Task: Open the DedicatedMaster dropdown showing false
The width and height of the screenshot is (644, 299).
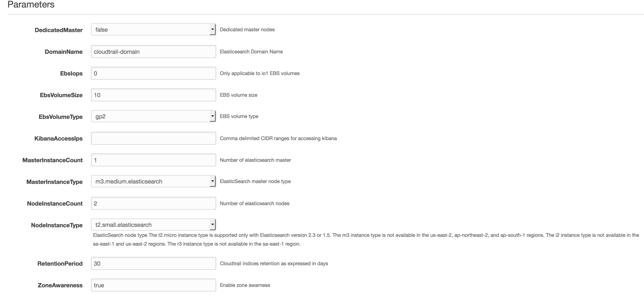Action: (x=153, y=29)
